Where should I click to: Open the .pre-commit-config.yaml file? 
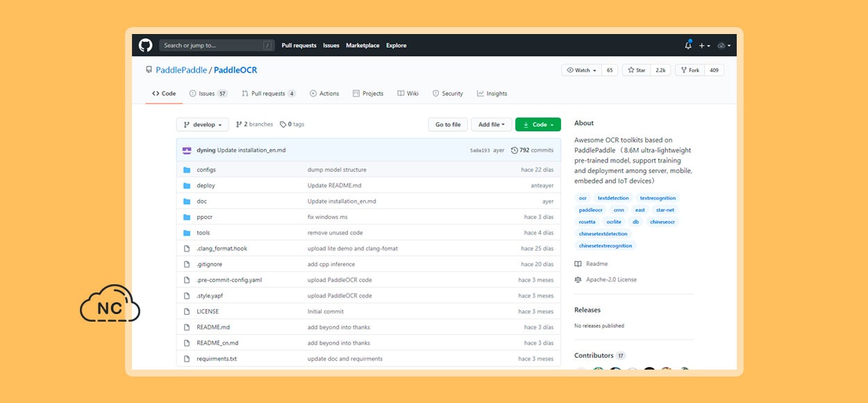tap(229, 280)
